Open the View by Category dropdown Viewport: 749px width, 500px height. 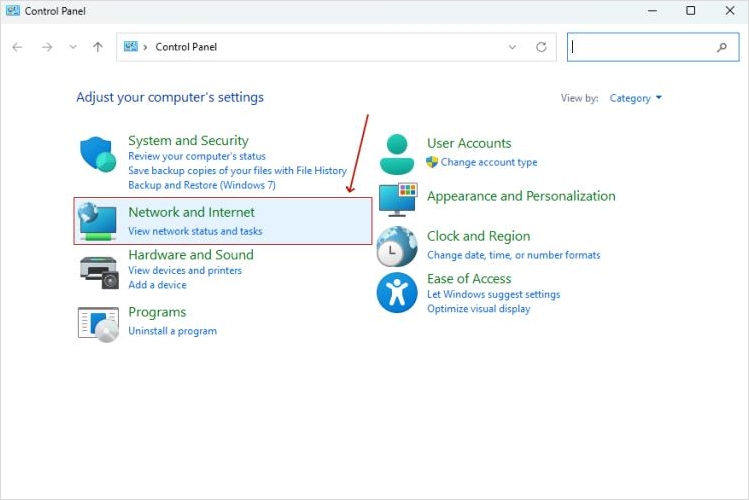pyautogui.click(x=635, y=98)
